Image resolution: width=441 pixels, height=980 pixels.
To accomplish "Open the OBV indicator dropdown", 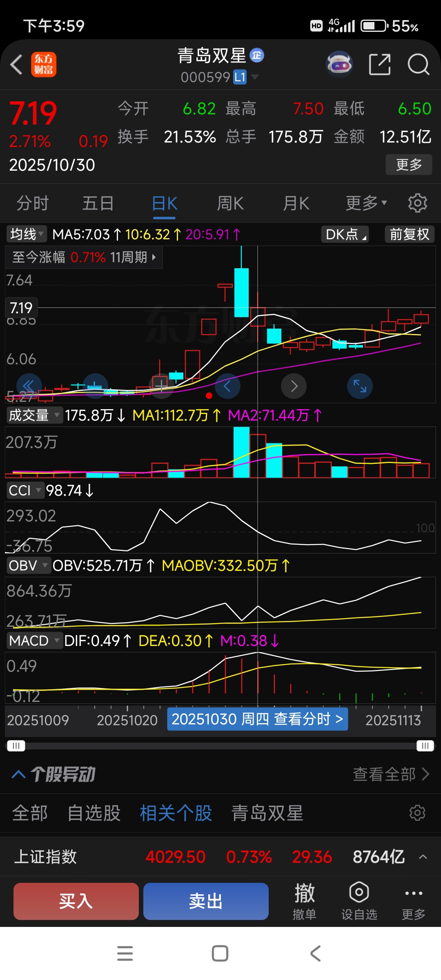I will point(29,565).
